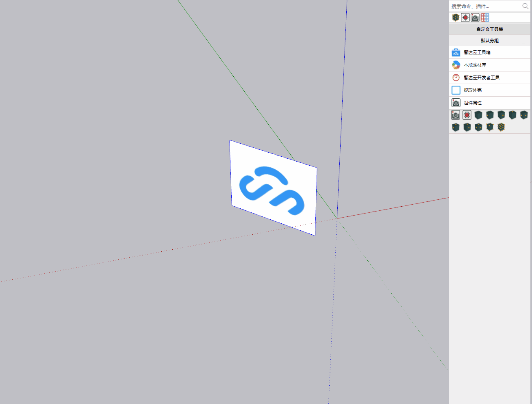The width and height of the screenshot is (532, 404).
Task: Click the camera record icon in the tool grid
Action: [456, 115]
